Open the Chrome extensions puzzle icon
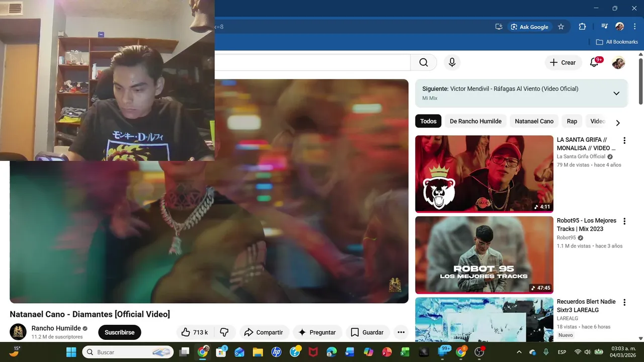Screen dimensions: 644x362 pyautogui.click(x=582, y=27)
